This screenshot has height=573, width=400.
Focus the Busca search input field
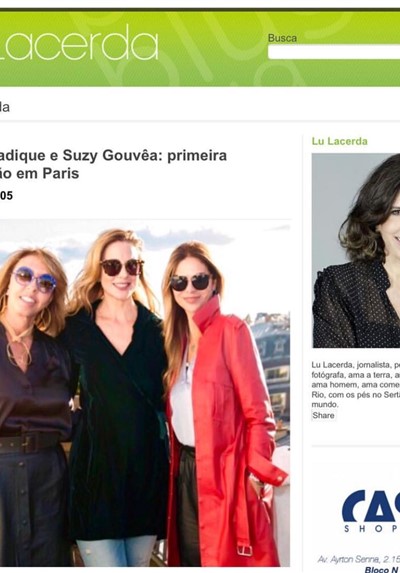pyautogui.click(x=334, y=52)
